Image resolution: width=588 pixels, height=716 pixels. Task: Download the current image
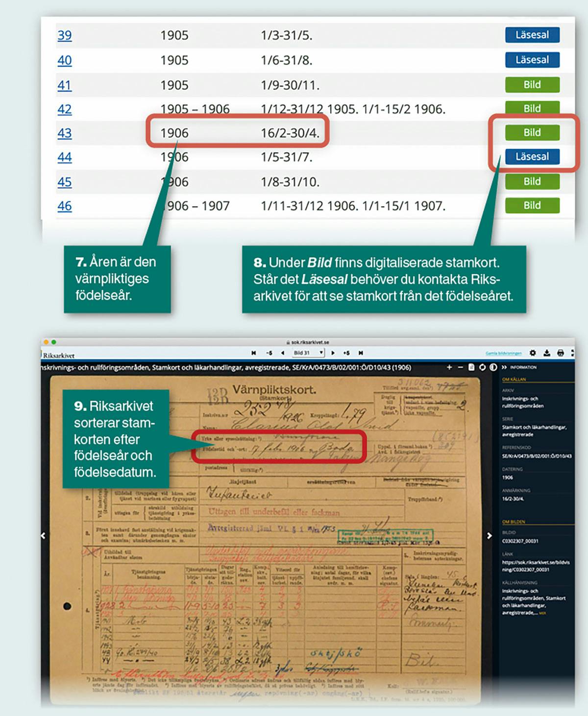[547, 353]
